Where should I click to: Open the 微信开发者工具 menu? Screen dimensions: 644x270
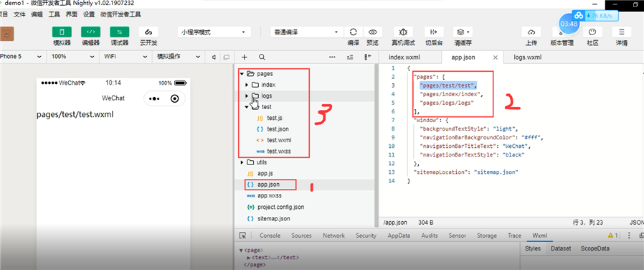120,14
